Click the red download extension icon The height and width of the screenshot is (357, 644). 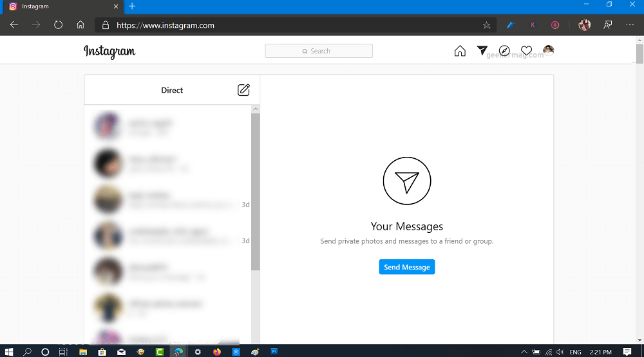pos(555,25)
